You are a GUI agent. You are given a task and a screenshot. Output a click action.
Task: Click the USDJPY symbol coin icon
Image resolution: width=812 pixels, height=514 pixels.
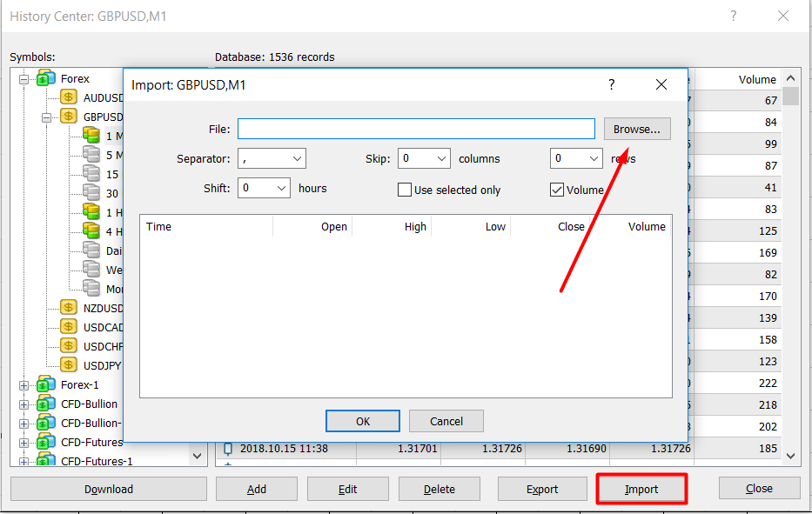click(x=69, y=365)
